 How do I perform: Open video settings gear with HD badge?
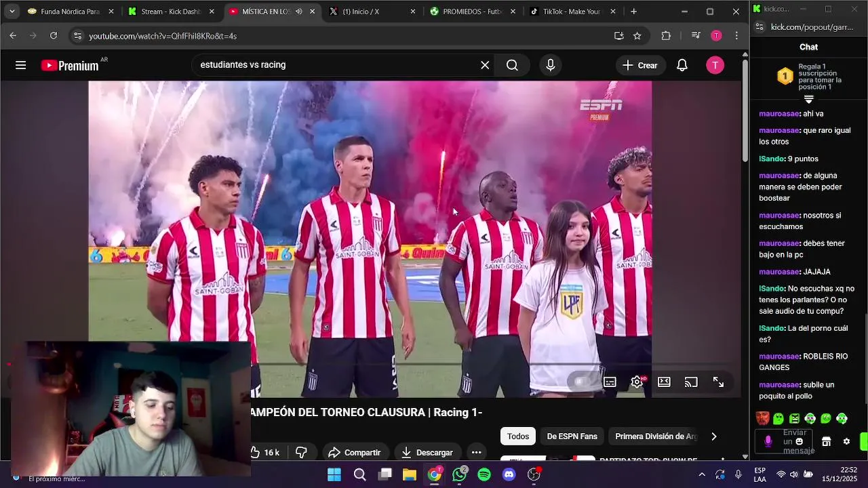click(x=637, y=382)
